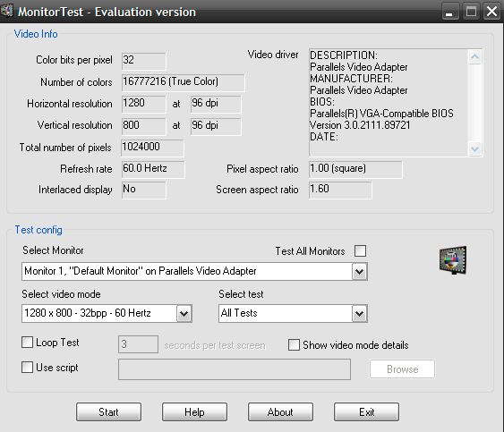Click the Interlaced display No field
Image resolution: width=504 pixels, height=432 pixels.
point(143,190)
